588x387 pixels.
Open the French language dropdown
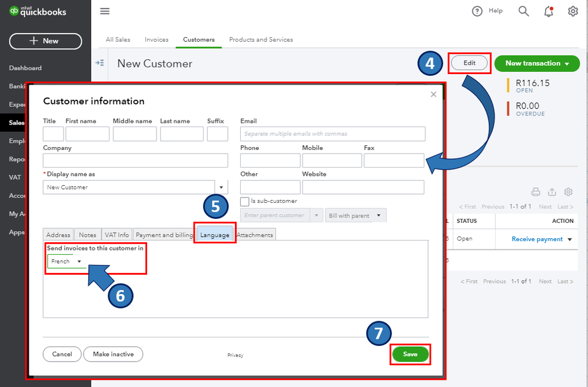[x=67, y=261]
